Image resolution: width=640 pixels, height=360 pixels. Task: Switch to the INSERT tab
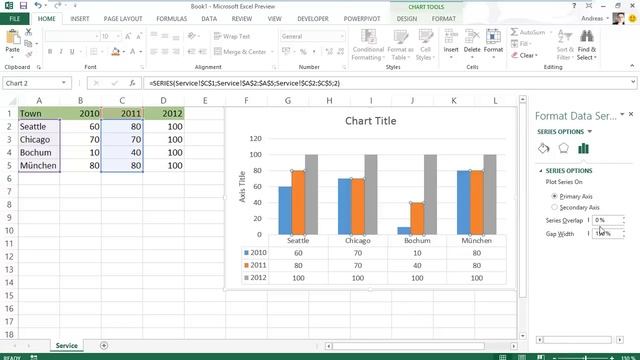coord(80,19)
